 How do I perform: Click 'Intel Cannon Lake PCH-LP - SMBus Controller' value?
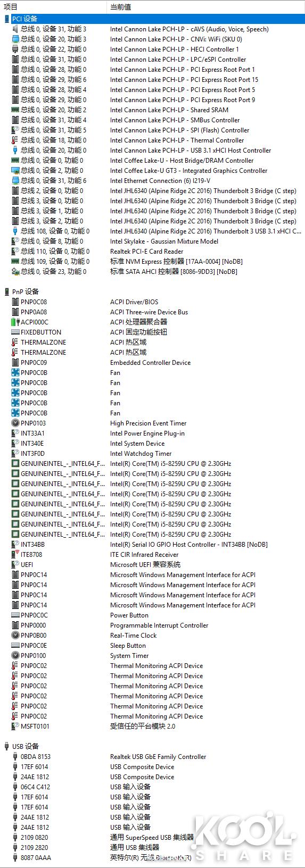click(175, 120)
